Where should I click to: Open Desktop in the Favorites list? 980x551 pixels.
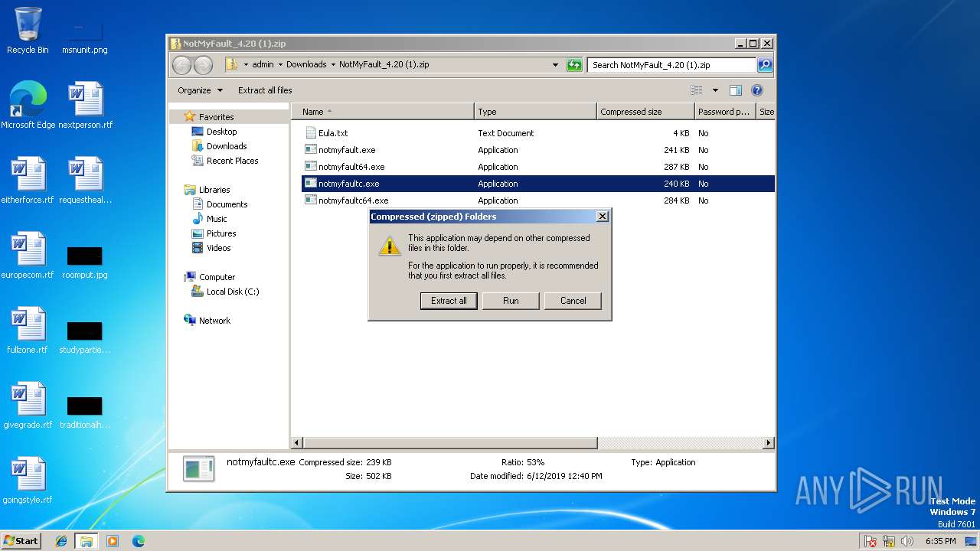point(221,132)
